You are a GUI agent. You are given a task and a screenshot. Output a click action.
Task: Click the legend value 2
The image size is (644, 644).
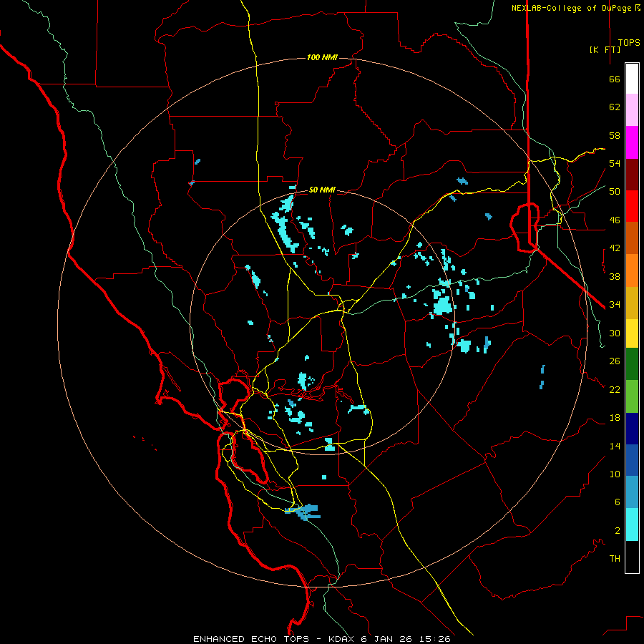(x=617, y=531)
